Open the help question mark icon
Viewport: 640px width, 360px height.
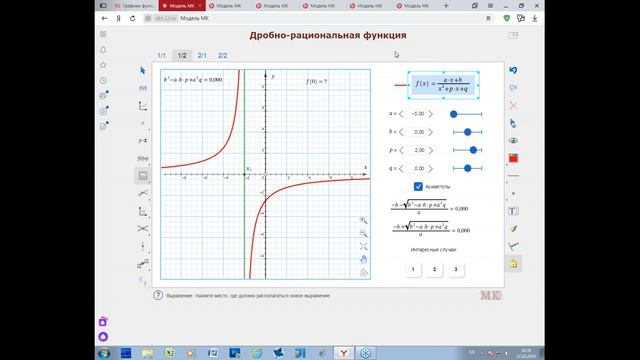coord(158,295)
